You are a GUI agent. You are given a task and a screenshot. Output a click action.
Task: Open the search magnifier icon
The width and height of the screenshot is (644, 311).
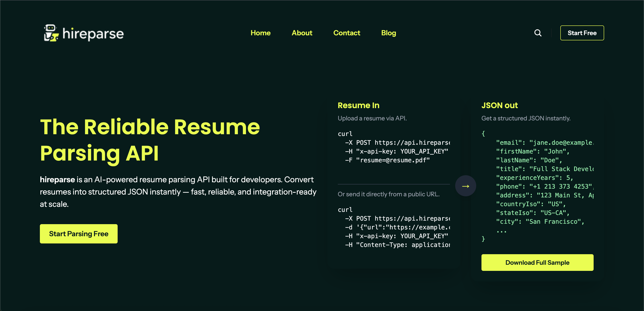tap(538, 33)
